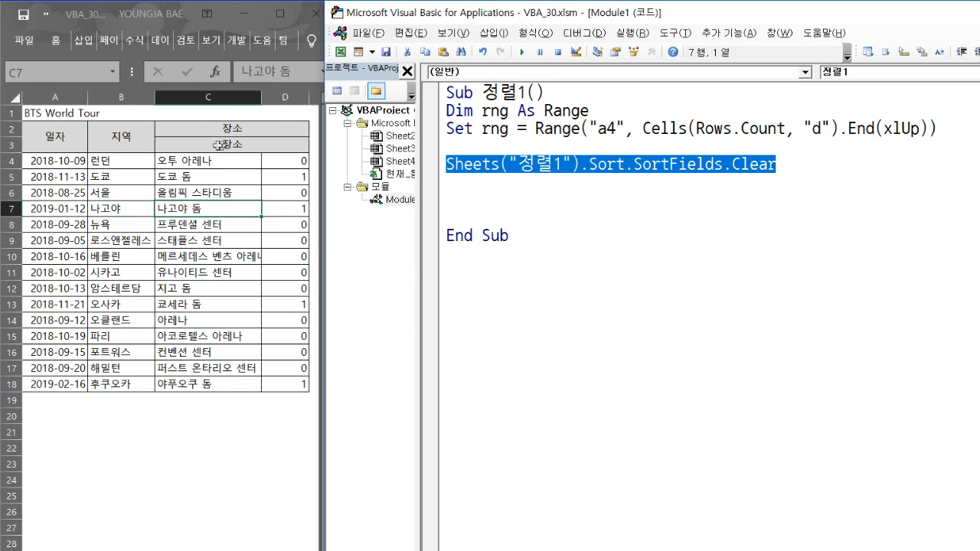The image size is (980, 551).
Task: Open Excel 파일 tab
Action: click(24, 41)
